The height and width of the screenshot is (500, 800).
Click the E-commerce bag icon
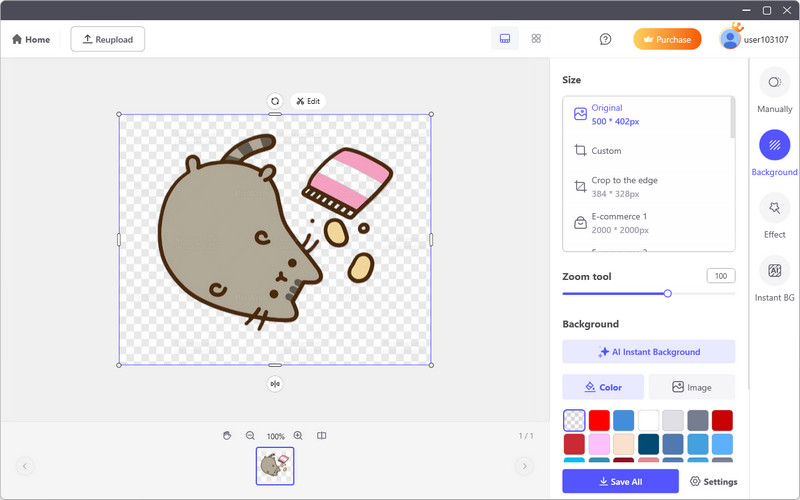tap(580, 223)
